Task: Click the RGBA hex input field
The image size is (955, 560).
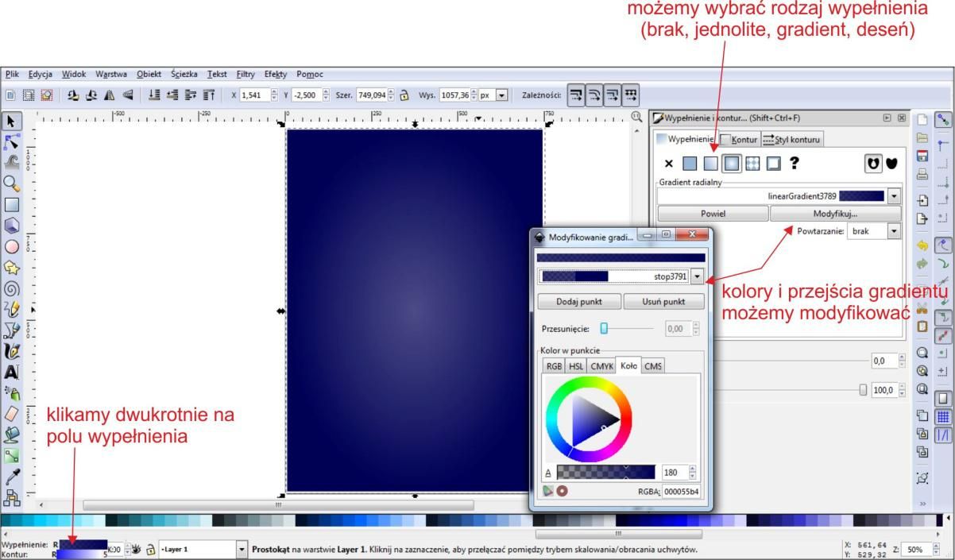Action: coord(681,492)
